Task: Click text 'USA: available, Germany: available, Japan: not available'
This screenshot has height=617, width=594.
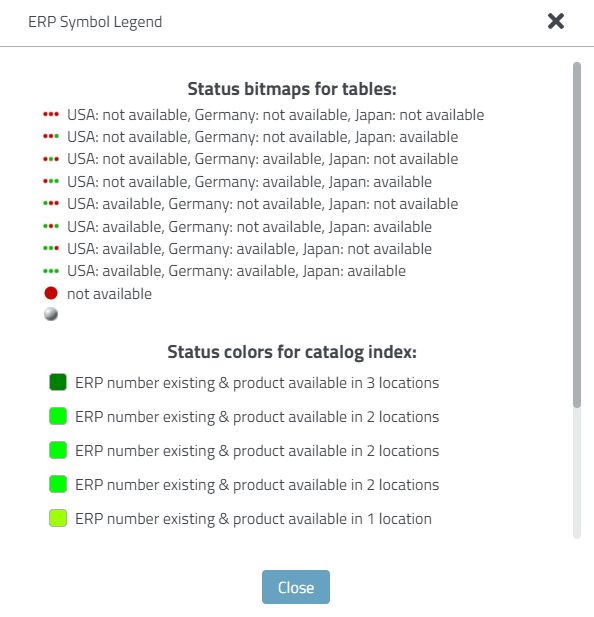Action: [249, 249]
